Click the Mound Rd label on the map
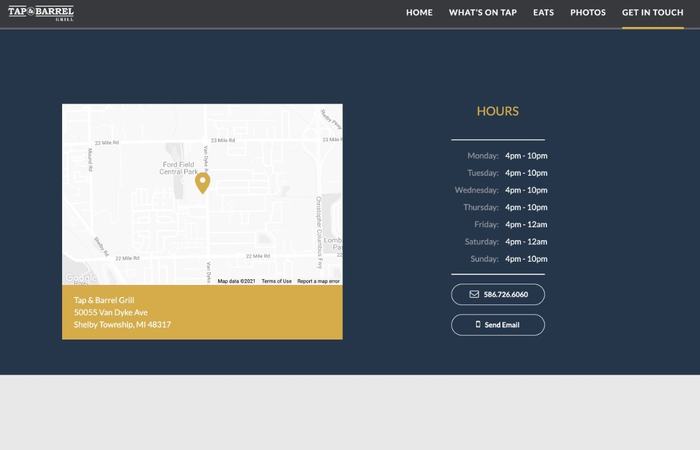Viewport: 700px width, 450px height. click(x=90, y=160)
